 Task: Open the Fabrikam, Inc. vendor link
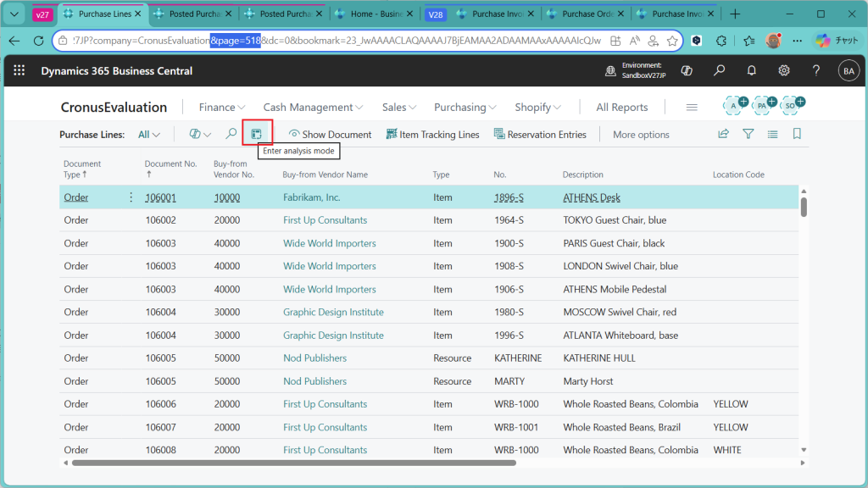[x=311, y=197]
